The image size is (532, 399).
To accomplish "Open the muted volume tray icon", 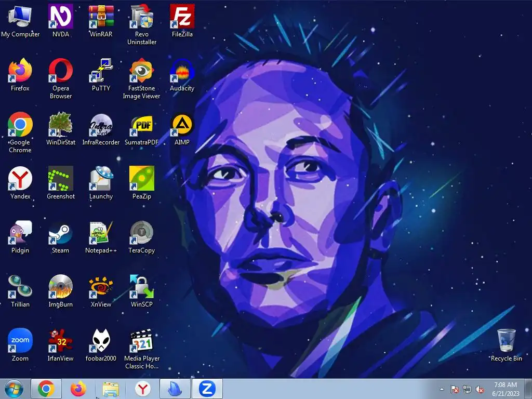I will 480,390.
